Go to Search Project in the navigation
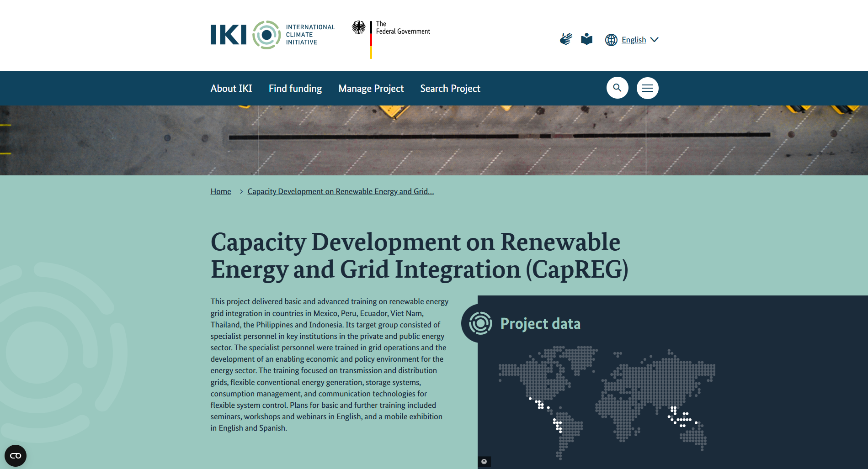Image resolution: width=868 pixels, height=469 pixels. point(450,88)
